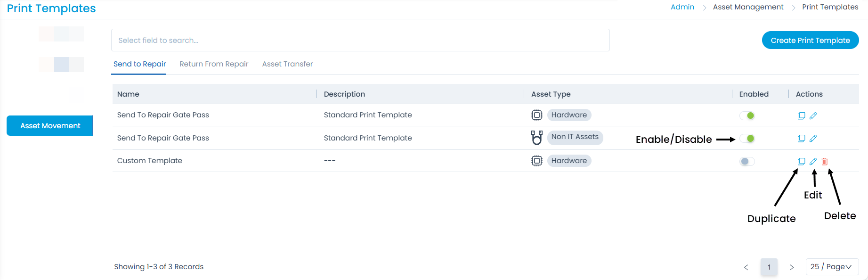This screenshot has width=868, height=280.
Task: Go to the previous page arrow
Action: click(x=746, y=267)
